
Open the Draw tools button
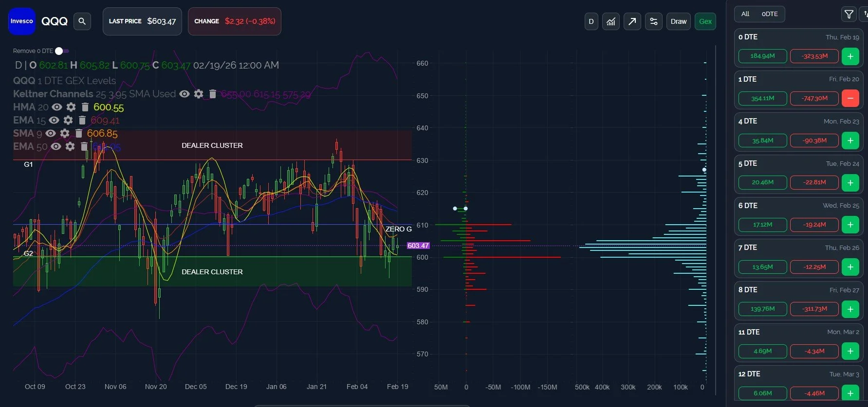point(679,21)
